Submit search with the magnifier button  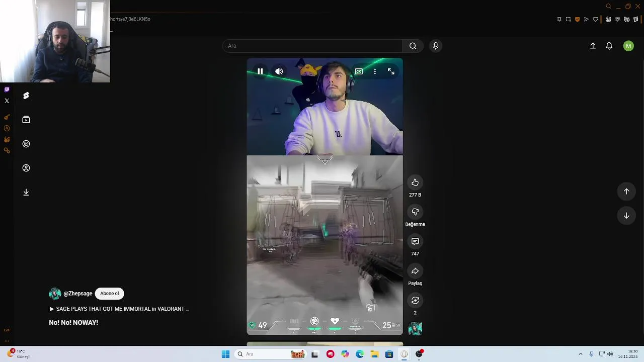(x=413, y=46)
